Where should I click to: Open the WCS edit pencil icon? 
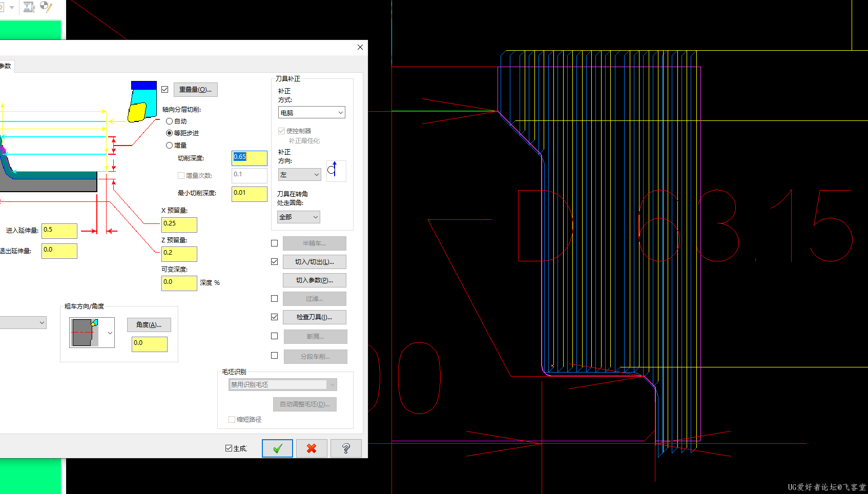pos(46,7)
